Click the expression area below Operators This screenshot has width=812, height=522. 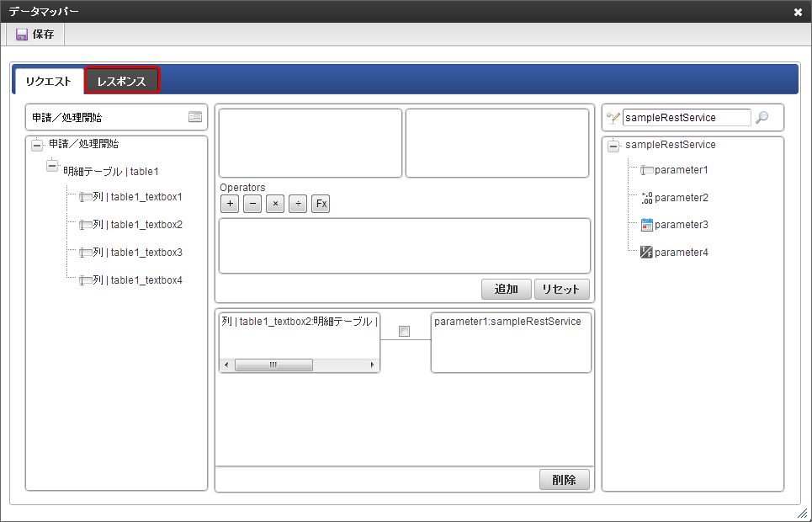[405, 246]
